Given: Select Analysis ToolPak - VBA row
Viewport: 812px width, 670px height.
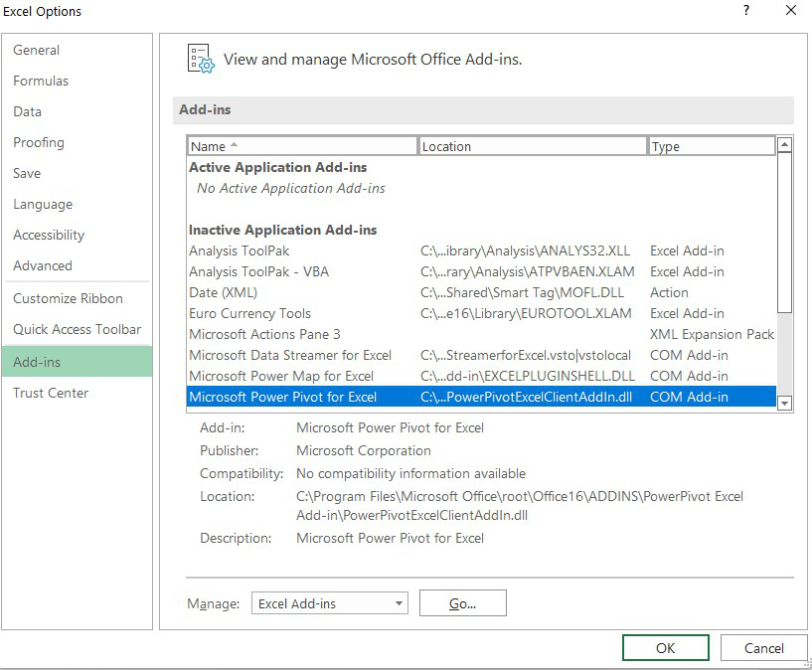Looking at the screenshot, I should coord(481,271).
